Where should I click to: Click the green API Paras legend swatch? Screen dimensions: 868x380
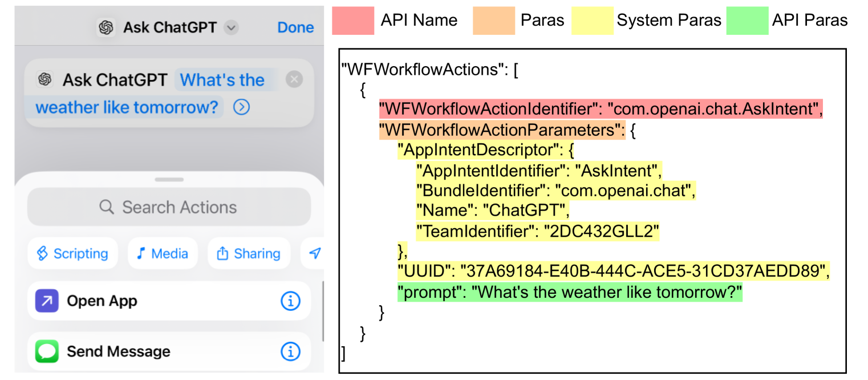point(747,21)
